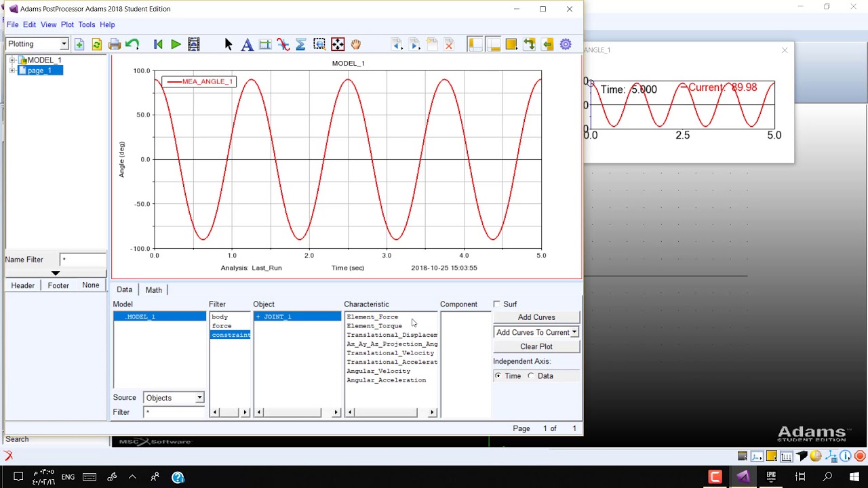868x488 pixels.
Task: Click the filmstrip record animation icon
Action: (194, 44)
